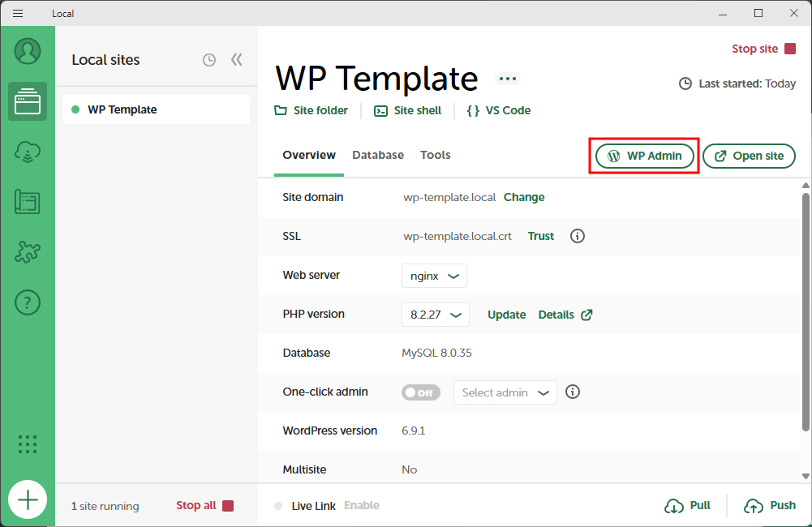This screenshot has height=527, width=812.
Task: Pull site from remote
Action: 687,506
